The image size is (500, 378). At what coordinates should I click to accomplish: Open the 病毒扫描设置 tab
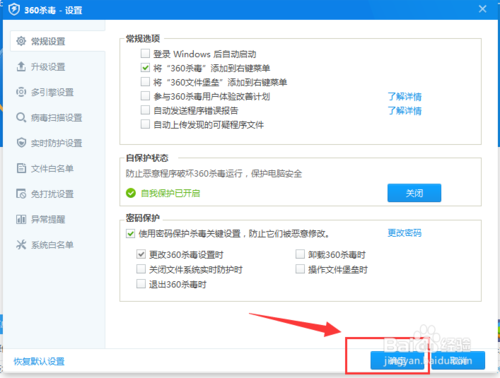click(x=58, y=117)
